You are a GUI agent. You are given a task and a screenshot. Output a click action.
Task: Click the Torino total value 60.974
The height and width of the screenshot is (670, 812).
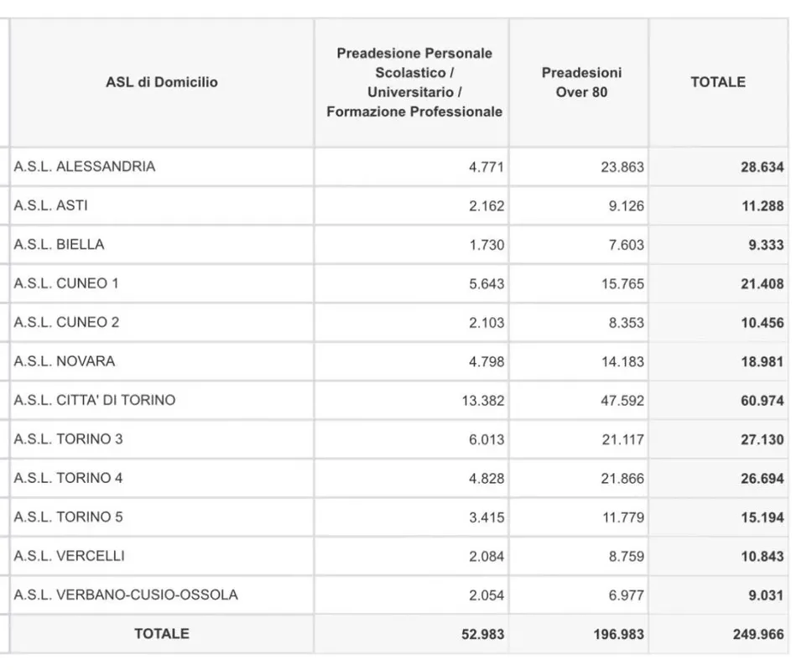(763, 401)
